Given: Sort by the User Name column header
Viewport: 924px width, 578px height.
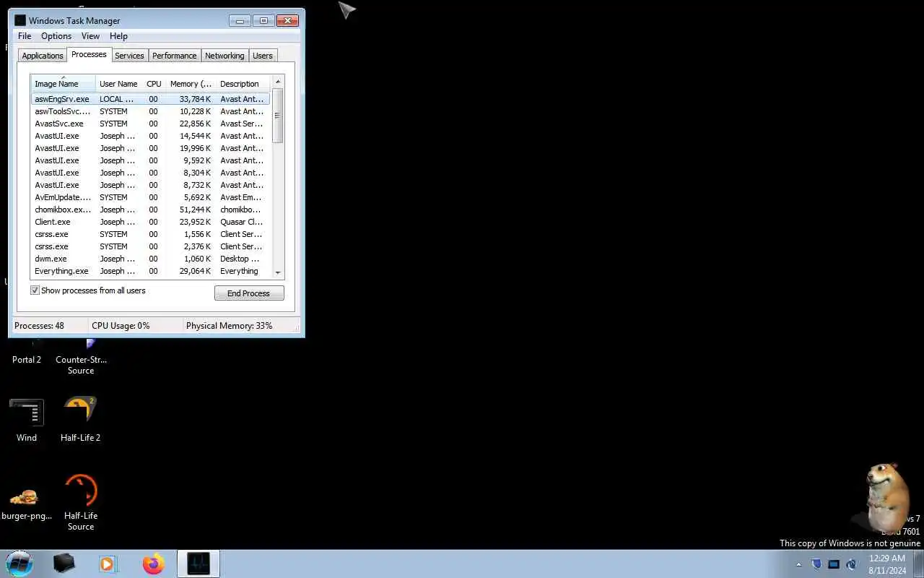Looking at the screenshot, I should (118, 84).
